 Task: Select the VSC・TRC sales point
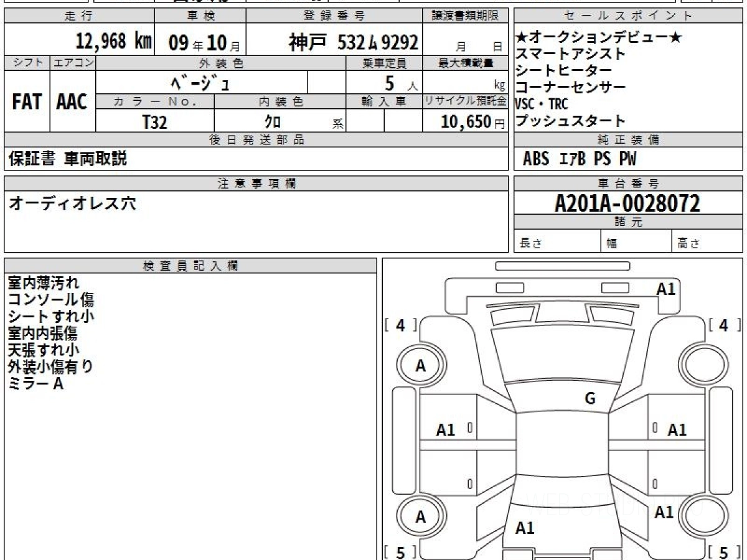tap(542, 104)
